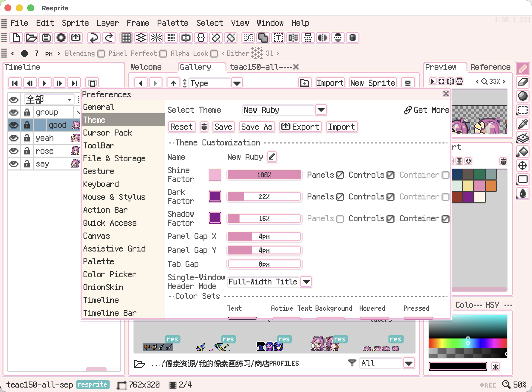
Task: Expand Single-Window Header Mode dropdown
Action: [306, 282]
